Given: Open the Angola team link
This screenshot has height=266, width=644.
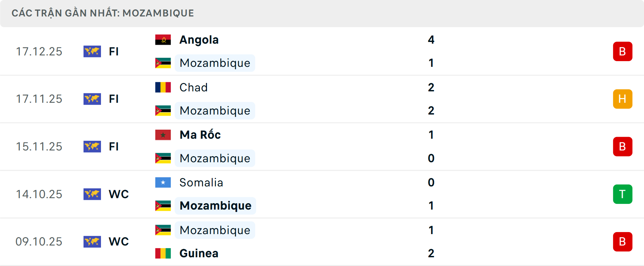Looking at the screenshot, I should click(x=199, y=40).
